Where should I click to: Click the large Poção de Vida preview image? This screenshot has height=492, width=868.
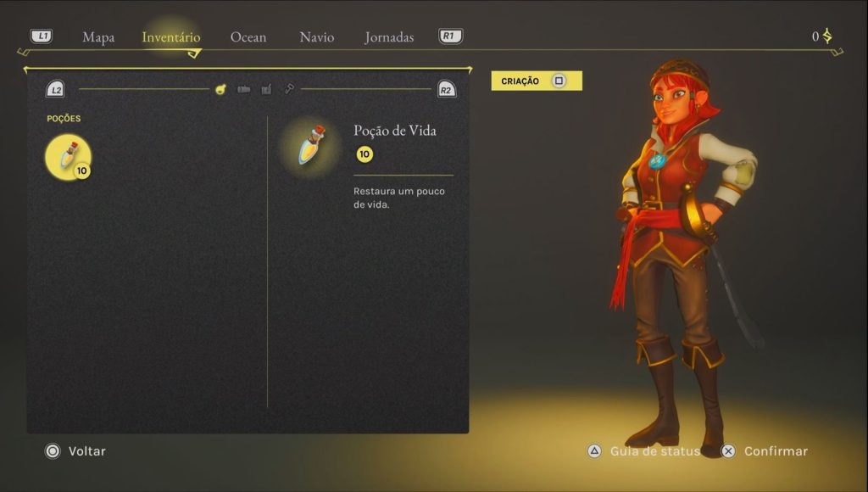point(311,146)
